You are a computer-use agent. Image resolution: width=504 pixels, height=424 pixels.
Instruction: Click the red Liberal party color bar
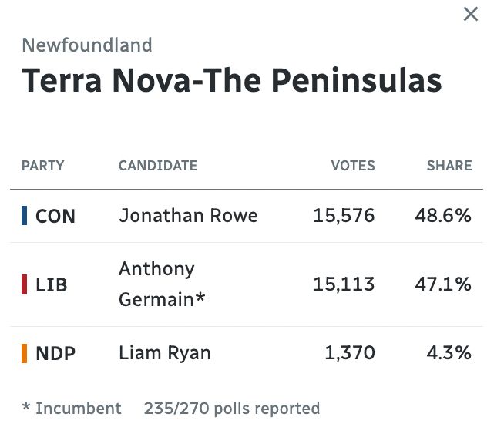click(24, 284)
